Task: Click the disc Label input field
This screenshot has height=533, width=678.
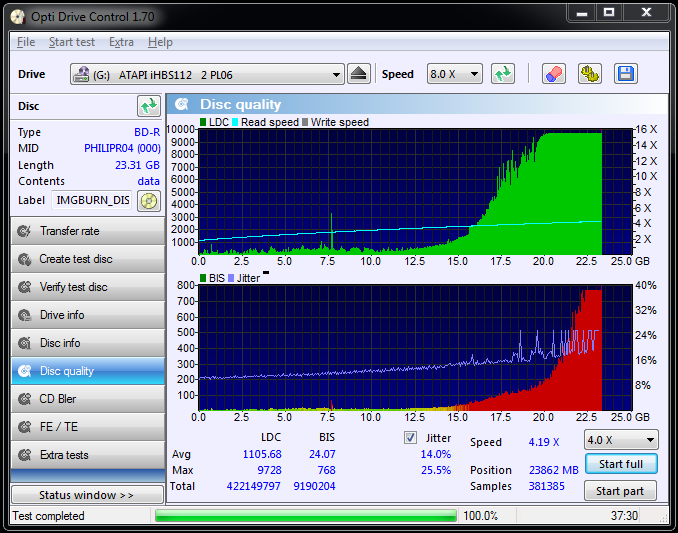Action: 92,200
